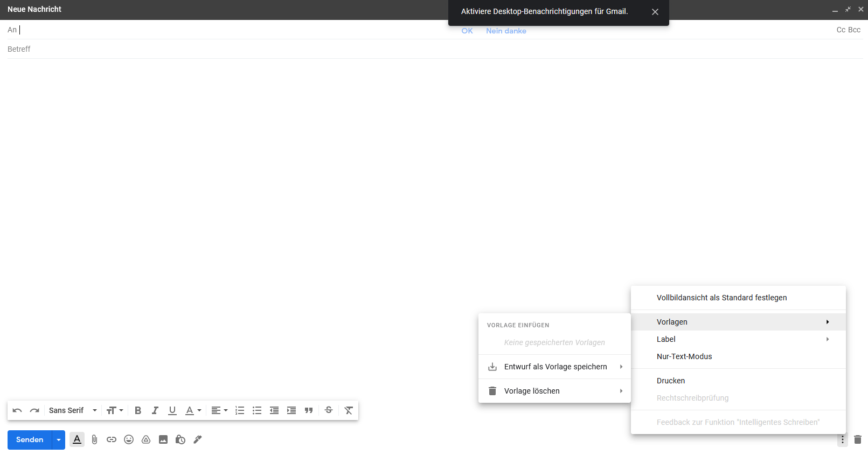Open the emoji picker
Screen dimensions: 868x454
(x=129, y=440)
